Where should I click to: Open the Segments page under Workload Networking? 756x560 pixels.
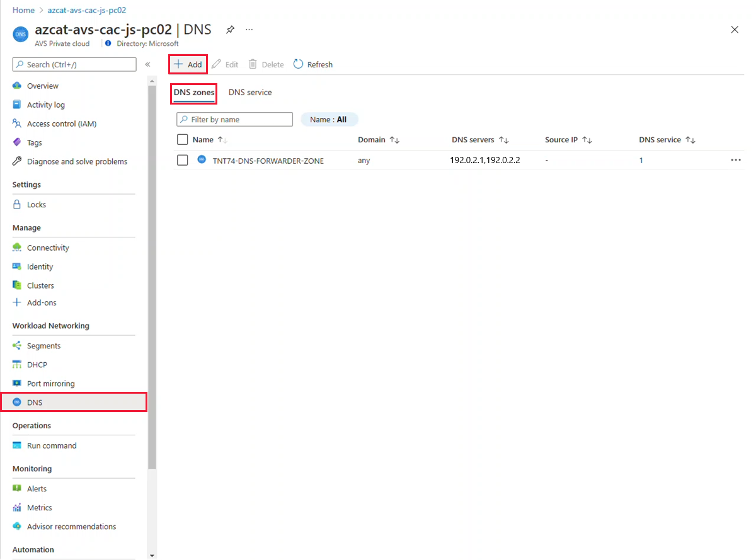tap(42, 345)
